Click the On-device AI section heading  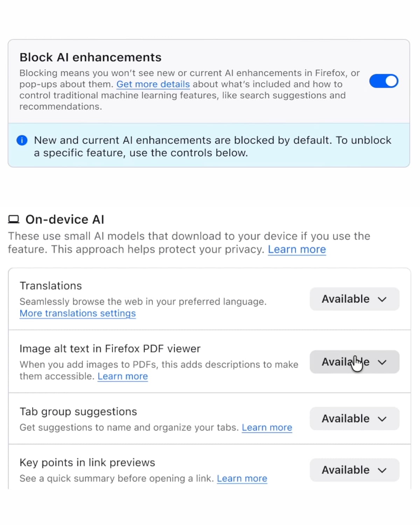tap(64, 219)
